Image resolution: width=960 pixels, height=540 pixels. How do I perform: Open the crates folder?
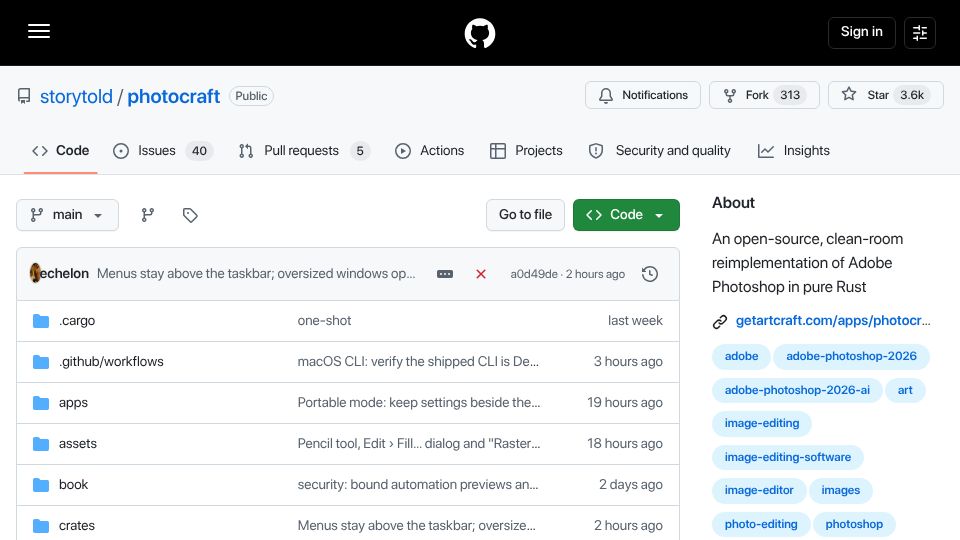pyautogui.click(x=77, y=526)
